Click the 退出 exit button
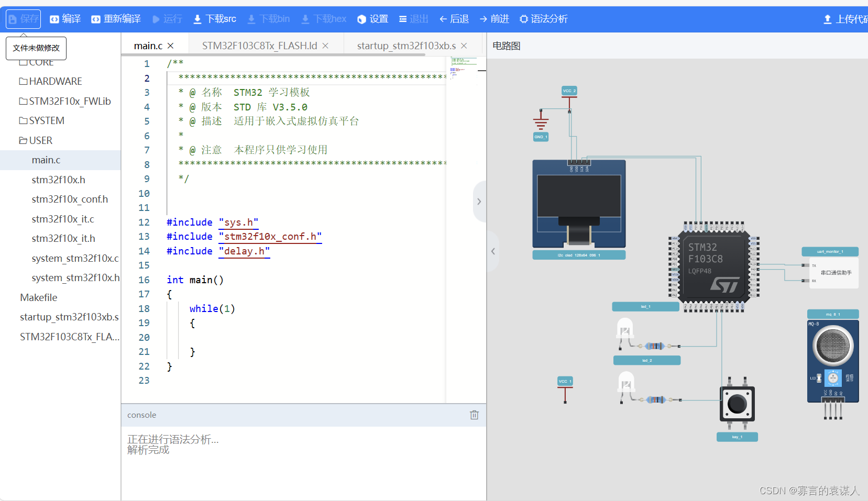Viewport: 868px width, 501px height. click(x=413, y=19)
